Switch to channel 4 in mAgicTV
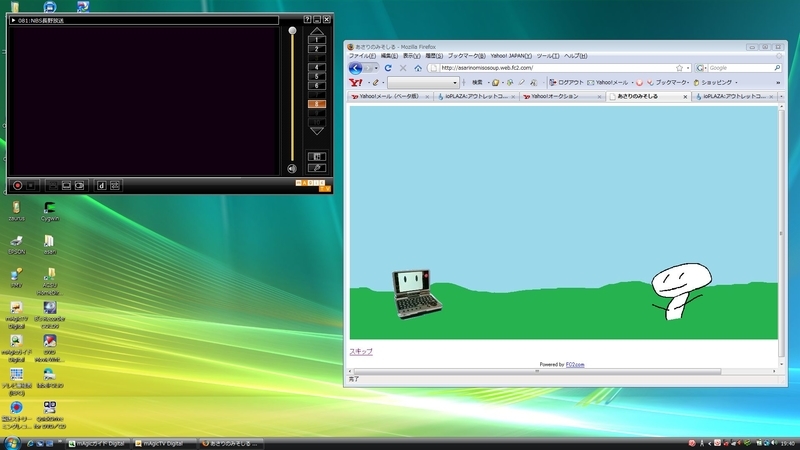Viewport: 800px width, 450px height. click(317, 67)
